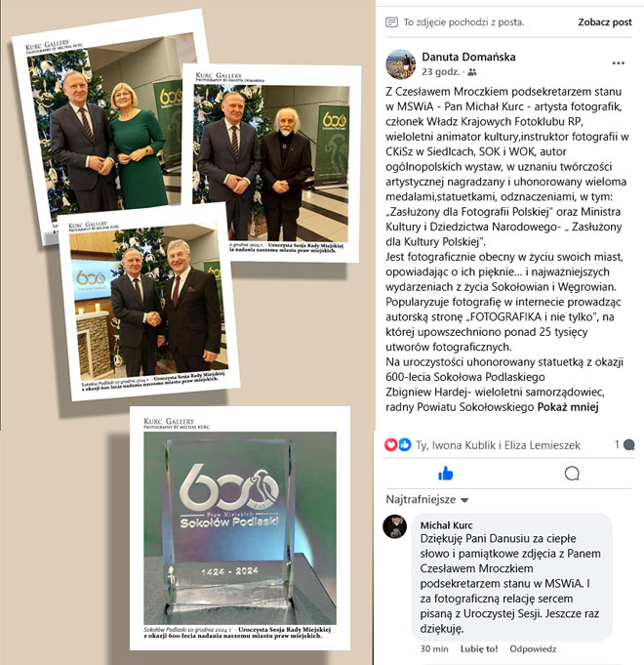Viewport: 644px width, 665px height.
Task: Open the Michał Kurc name in comment
Action: [446, 525]
